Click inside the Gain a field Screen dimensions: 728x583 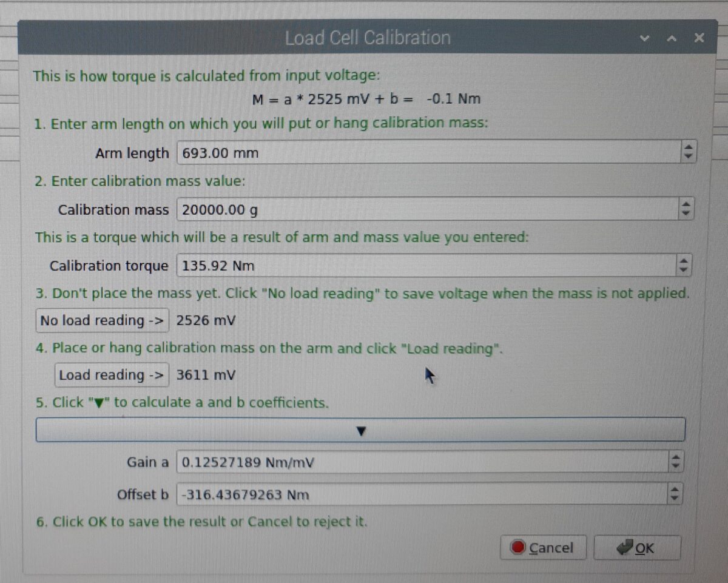364,462
